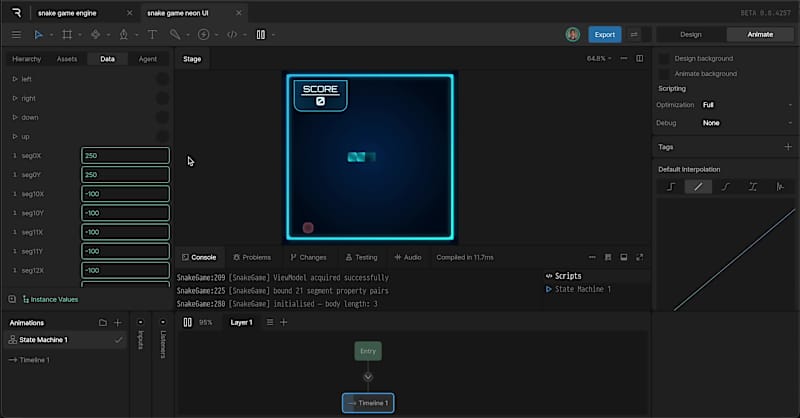Select the Bone tool
This screenshot has height=418, width=800.
175,35
